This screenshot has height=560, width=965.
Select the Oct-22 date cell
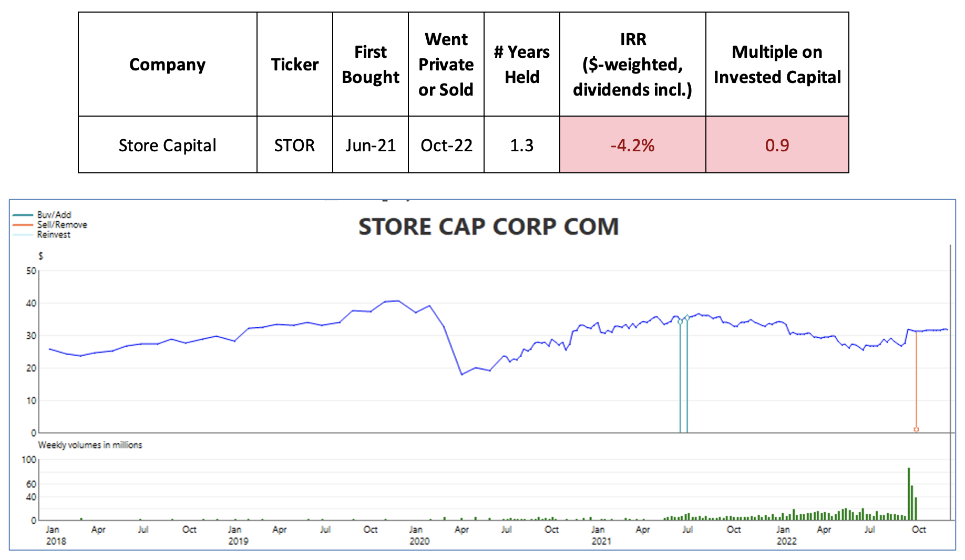(446, 145)
